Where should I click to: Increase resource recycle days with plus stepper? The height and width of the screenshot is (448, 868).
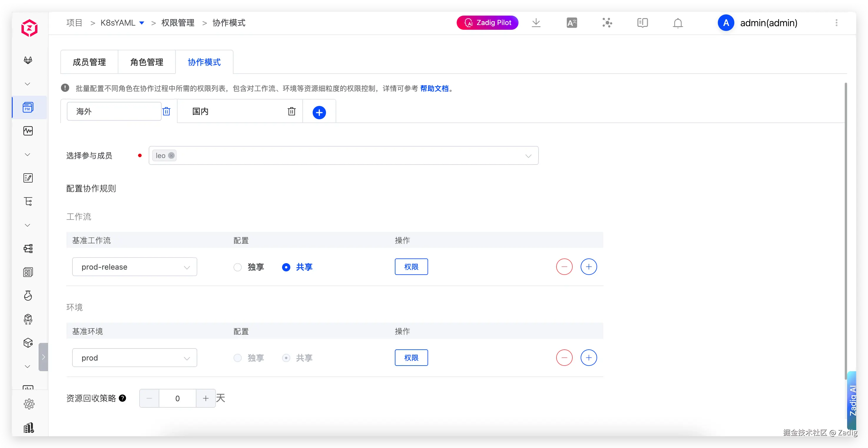click(206, 399)
